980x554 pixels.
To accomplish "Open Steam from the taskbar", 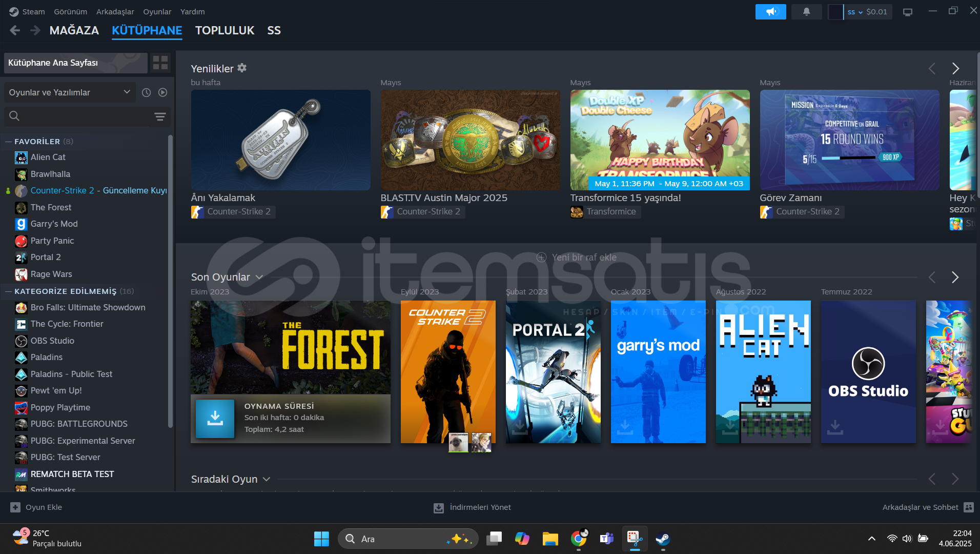I will [663, 539].
